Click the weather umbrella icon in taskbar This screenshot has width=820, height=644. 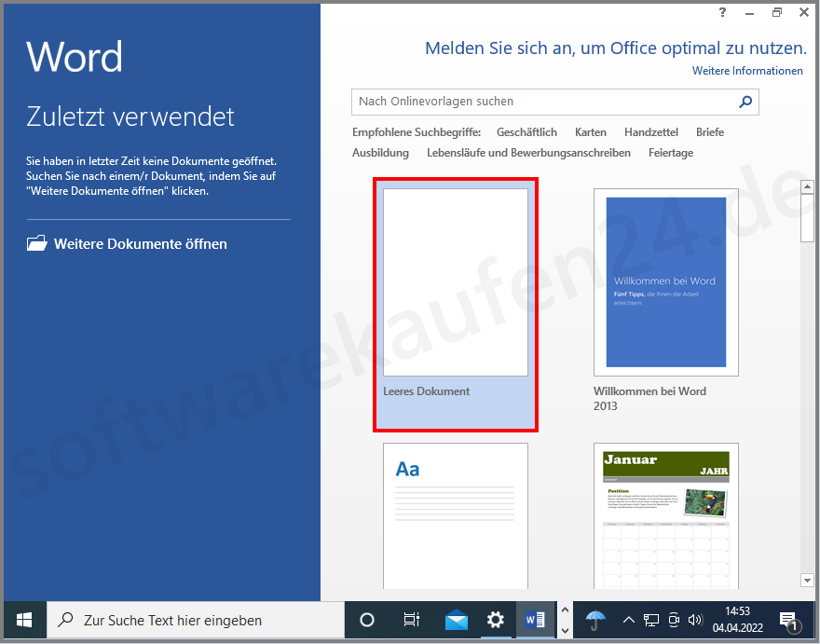click(595, 620)
